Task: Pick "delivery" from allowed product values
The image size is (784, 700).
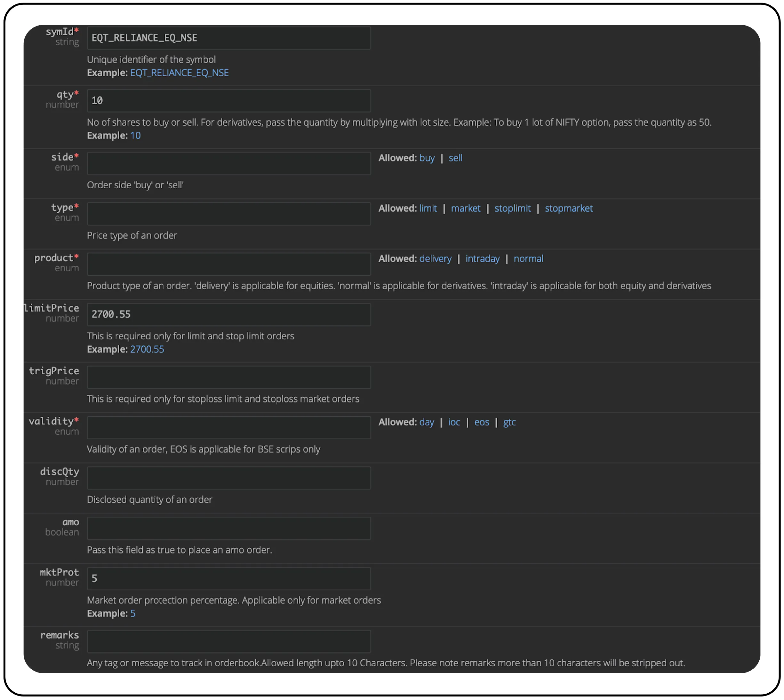Action: click(x=435, y=258)
